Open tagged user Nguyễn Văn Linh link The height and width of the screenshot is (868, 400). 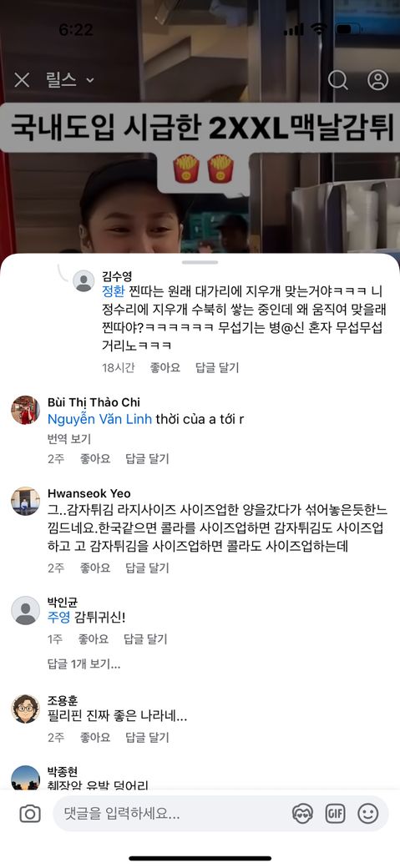[x=99, y=419]
